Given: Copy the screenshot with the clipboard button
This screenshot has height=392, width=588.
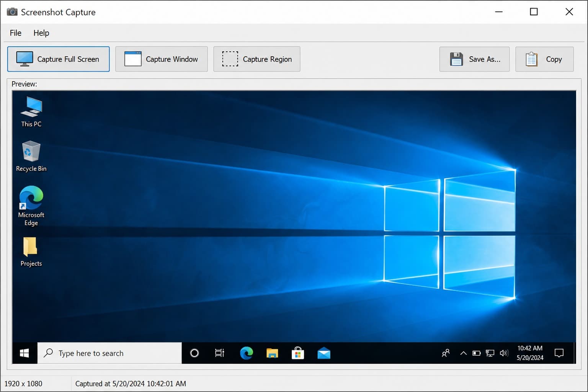Looking at the screenshot, I should [x=544, y=59].
